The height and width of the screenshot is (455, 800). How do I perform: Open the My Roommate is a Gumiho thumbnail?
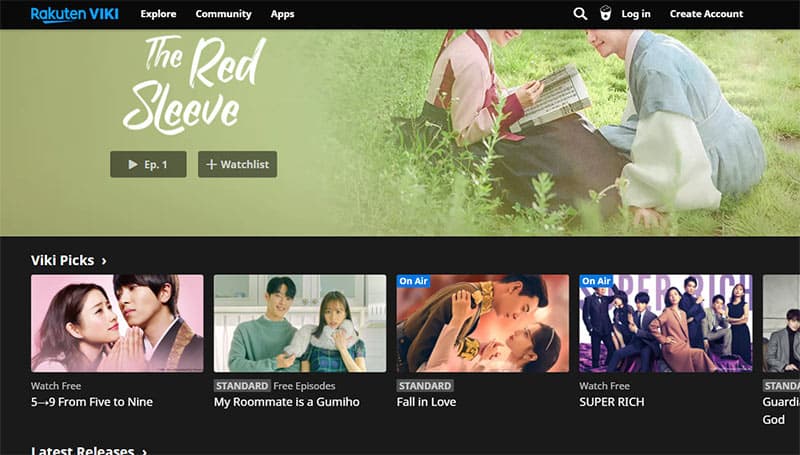(300, 323)
